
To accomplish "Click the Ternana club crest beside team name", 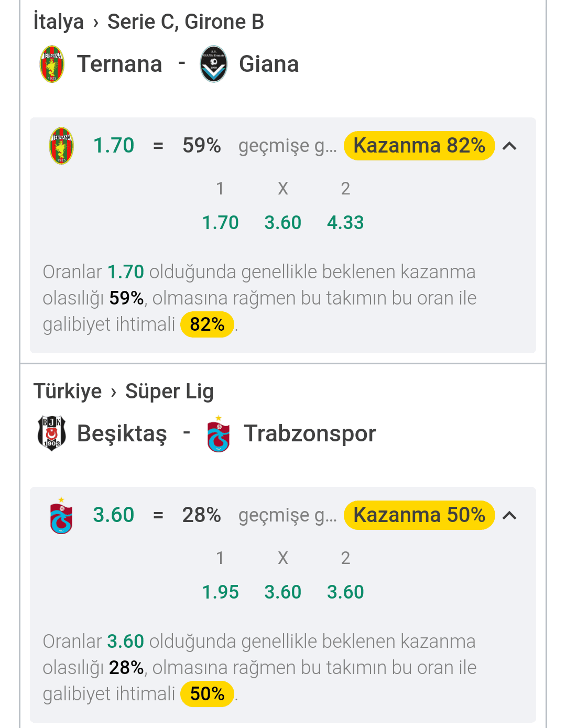I will (x=52, y=64).
